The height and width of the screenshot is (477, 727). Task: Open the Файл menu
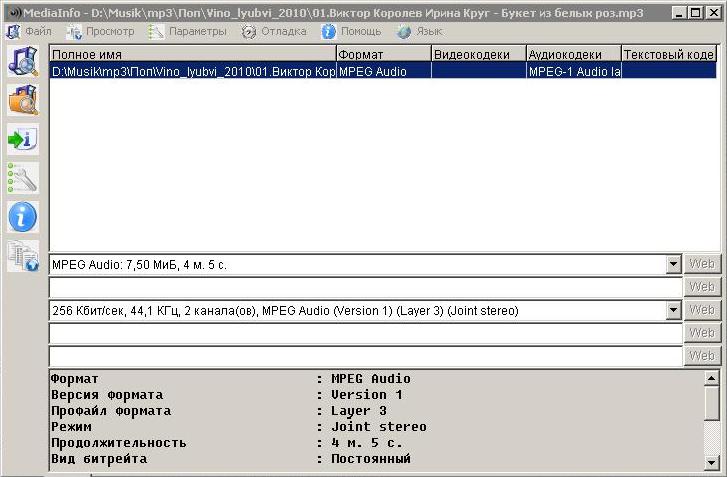click(x=29, y=32)
